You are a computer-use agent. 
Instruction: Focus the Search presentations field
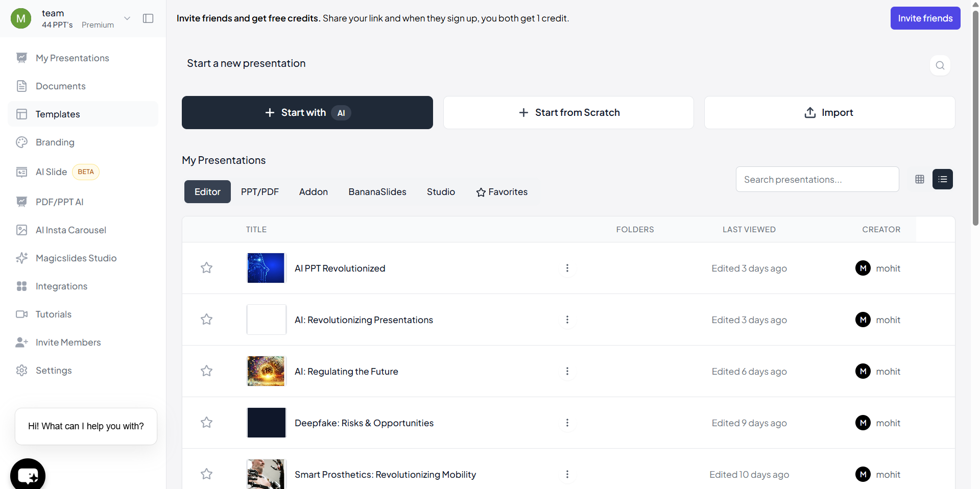coord(817,180)
